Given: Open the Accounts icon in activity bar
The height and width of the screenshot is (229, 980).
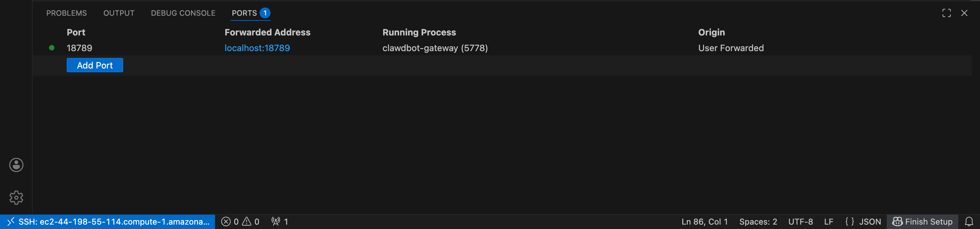Looking at the screenshot, I should (x=16, y=165).
